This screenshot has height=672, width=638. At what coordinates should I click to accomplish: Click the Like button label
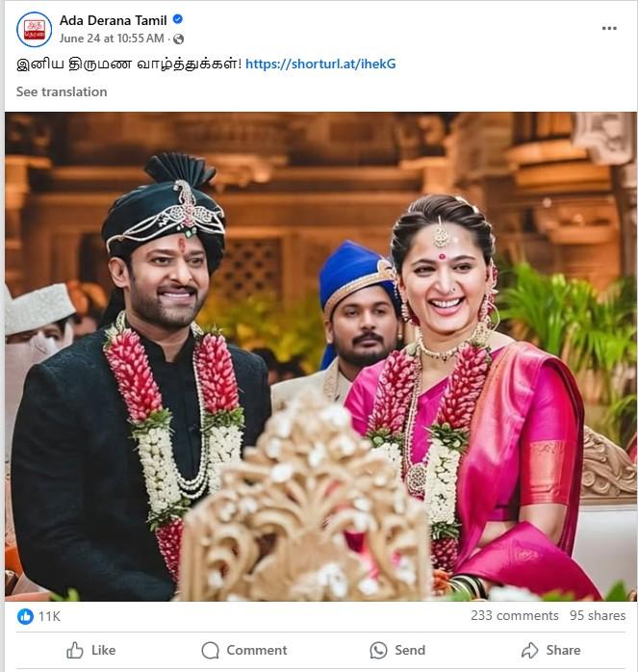[103, 650]
